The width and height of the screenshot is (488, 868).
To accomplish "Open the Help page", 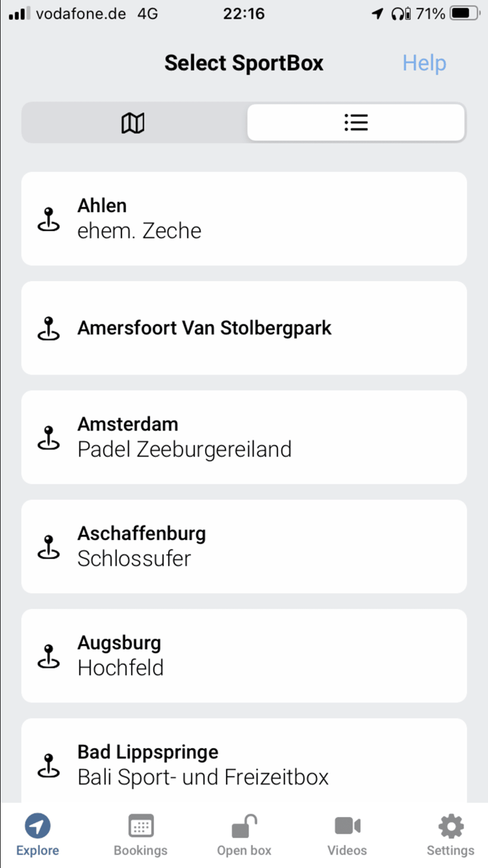I will (424, 63).
